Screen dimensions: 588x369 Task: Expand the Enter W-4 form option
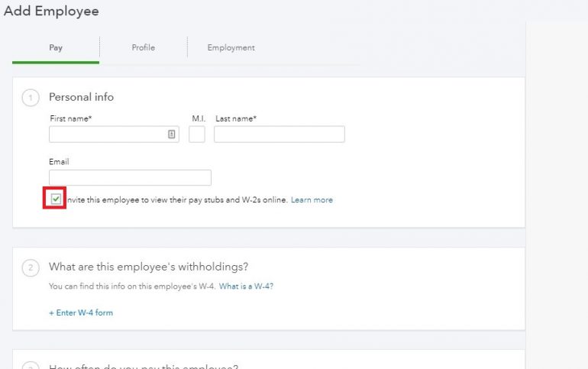pyautogui.click(x=81, y=312)
